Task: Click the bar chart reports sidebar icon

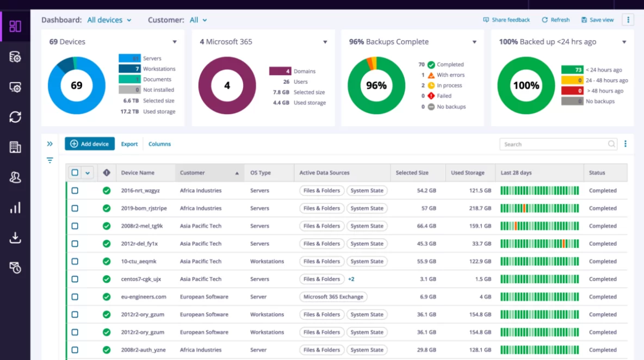Action: pyautogui.click(x=15, y=207)
